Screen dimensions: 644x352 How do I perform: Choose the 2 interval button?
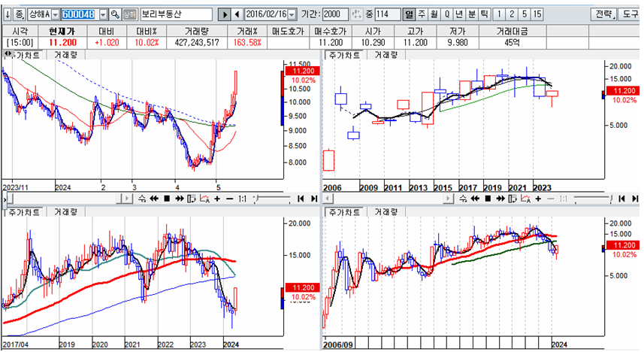[512, 14]
